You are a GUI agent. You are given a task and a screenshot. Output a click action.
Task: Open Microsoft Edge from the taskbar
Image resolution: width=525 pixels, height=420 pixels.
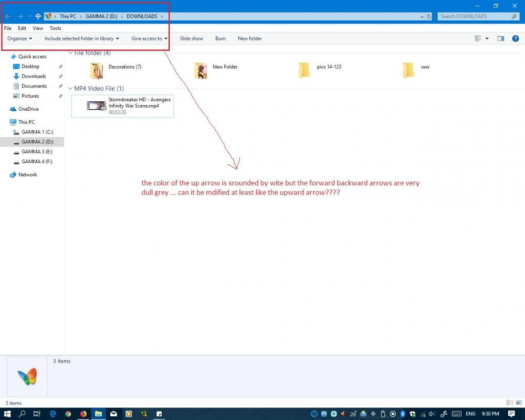coord(52,414)
